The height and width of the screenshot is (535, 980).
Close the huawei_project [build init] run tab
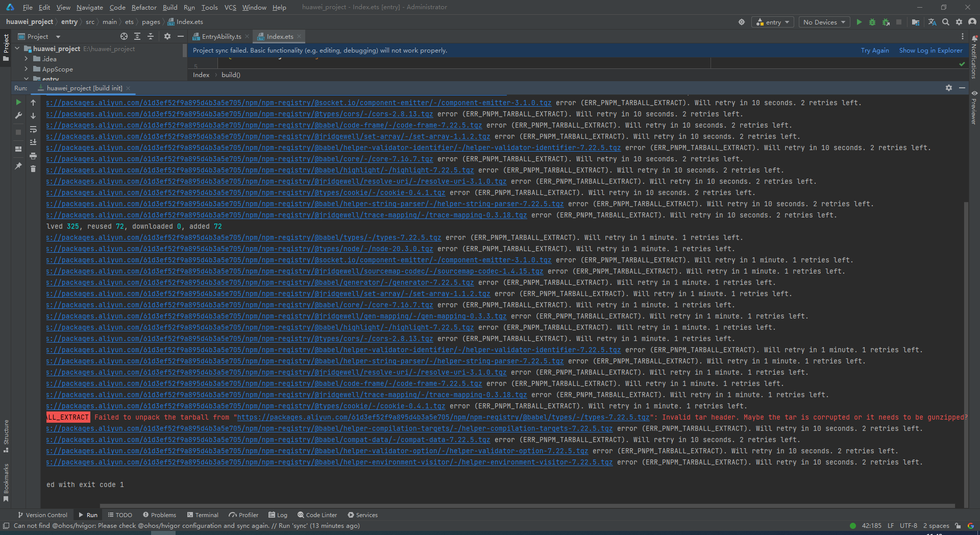[128, 88]
